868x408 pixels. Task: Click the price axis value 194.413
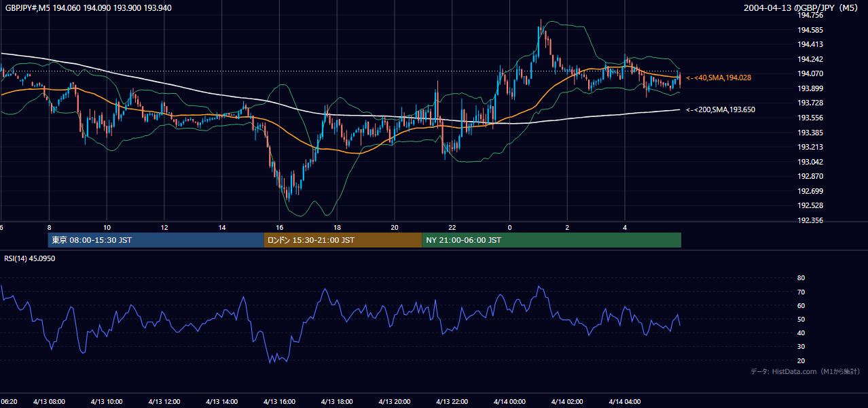[x=810, y=44]
